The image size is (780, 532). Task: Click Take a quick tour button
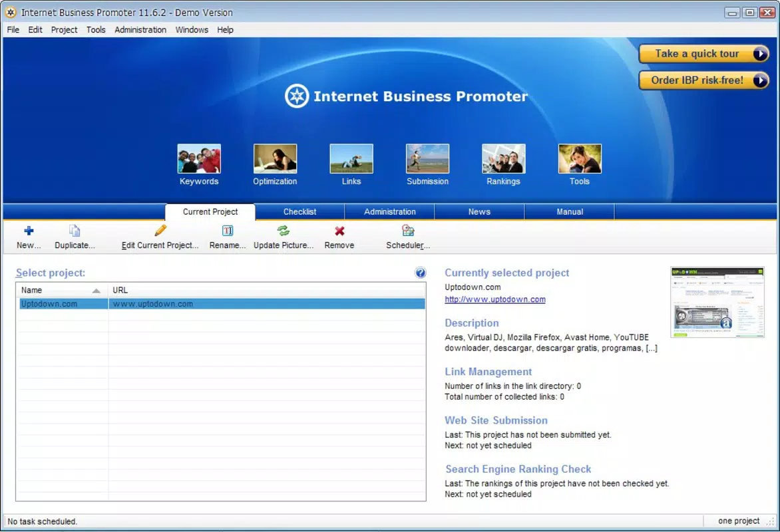pyautogui.click(x=704, y=54)
